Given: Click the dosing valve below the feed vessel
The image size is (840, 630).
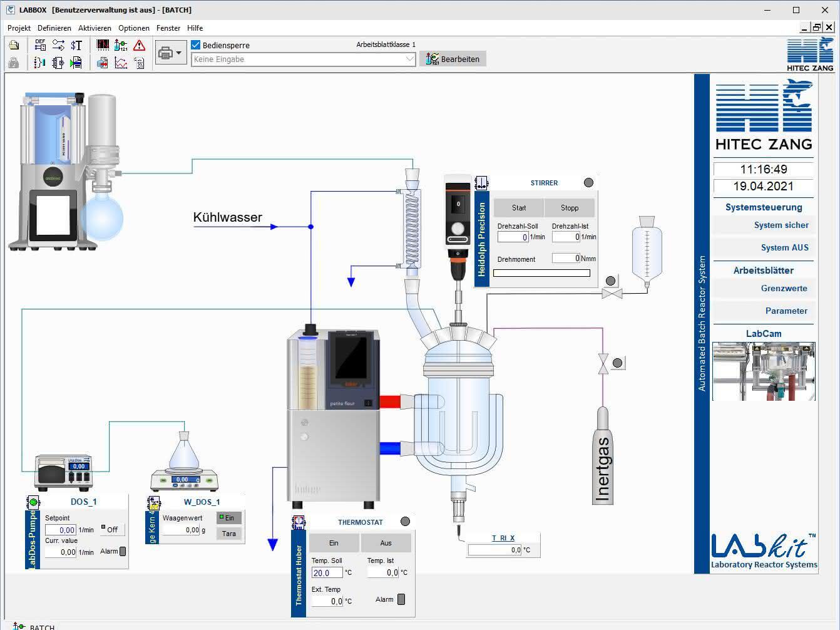Looking at the screenshot, I should pos(612,293).
